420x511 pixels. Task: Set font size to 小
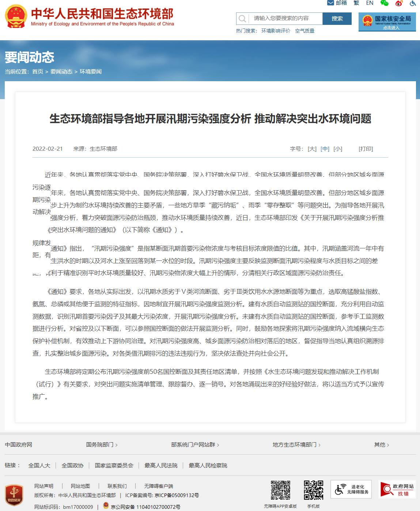(x=338, y=149)
